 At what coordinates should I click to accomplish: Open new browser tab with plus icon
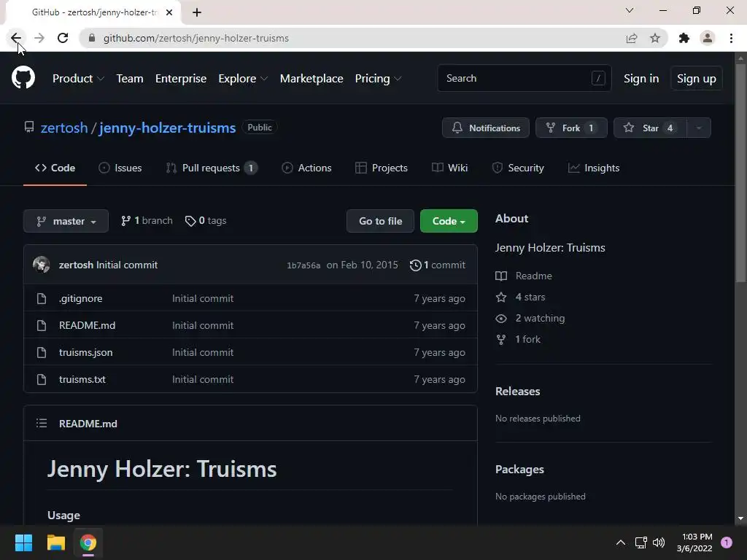197,12
